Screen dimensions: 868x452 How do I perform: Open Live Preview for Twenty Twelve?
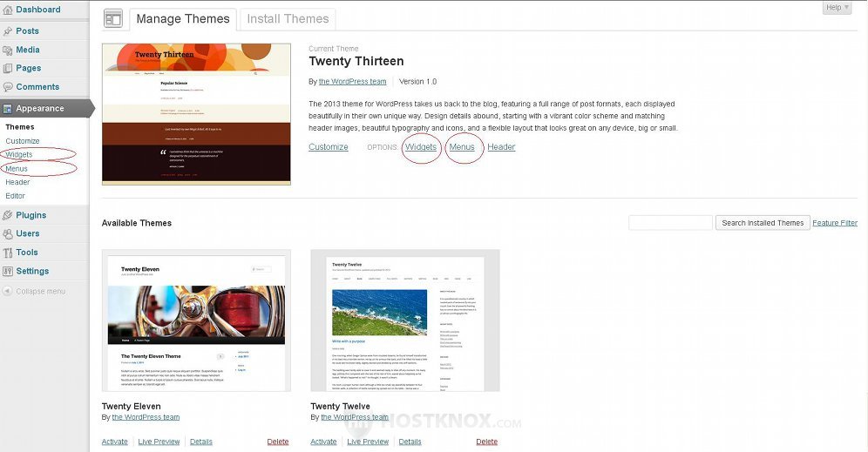click(x=368, y=442)
